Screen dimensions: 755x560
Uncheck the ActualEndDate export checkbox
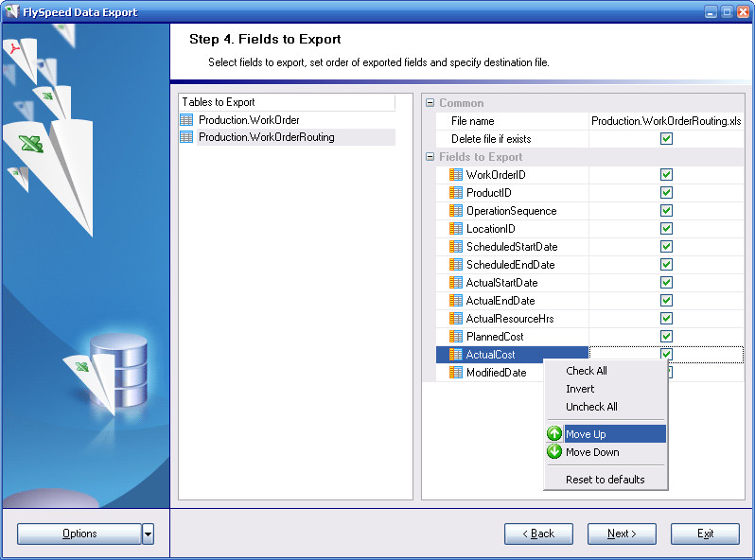click(666, 301)
